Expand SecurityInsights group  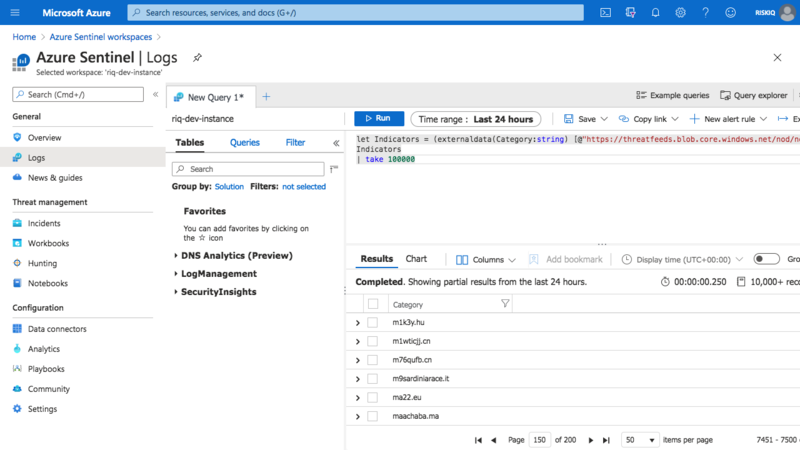[x=176, y=292]
